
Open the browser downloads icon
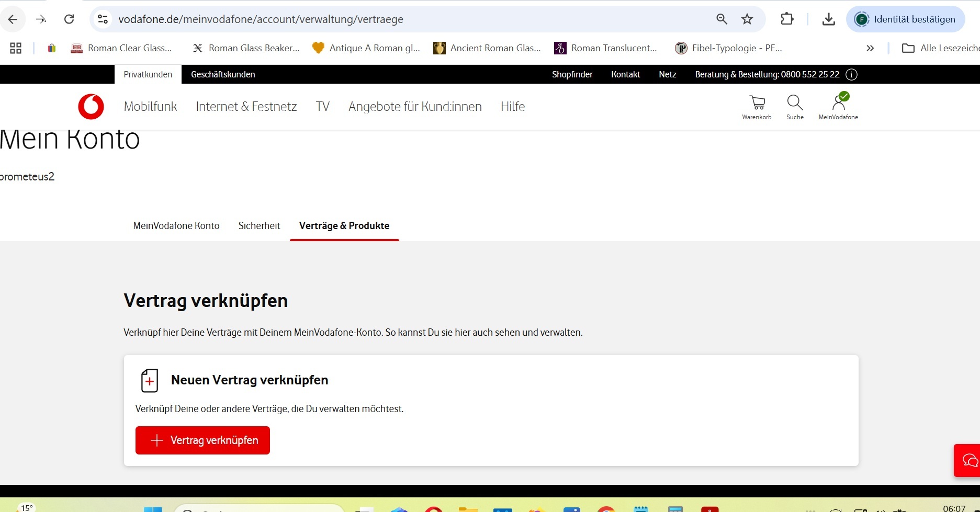(828, 19)
